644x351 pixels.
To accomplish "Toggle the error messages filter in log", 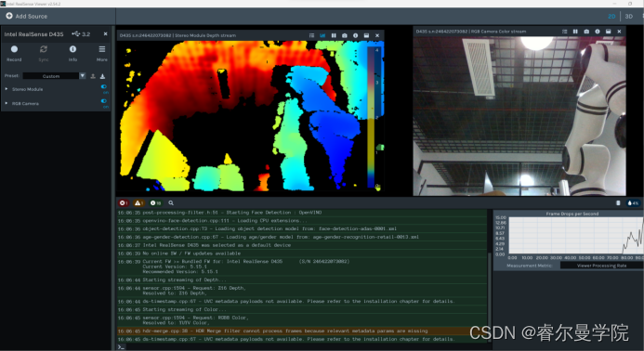I will [x=124, y=202].
